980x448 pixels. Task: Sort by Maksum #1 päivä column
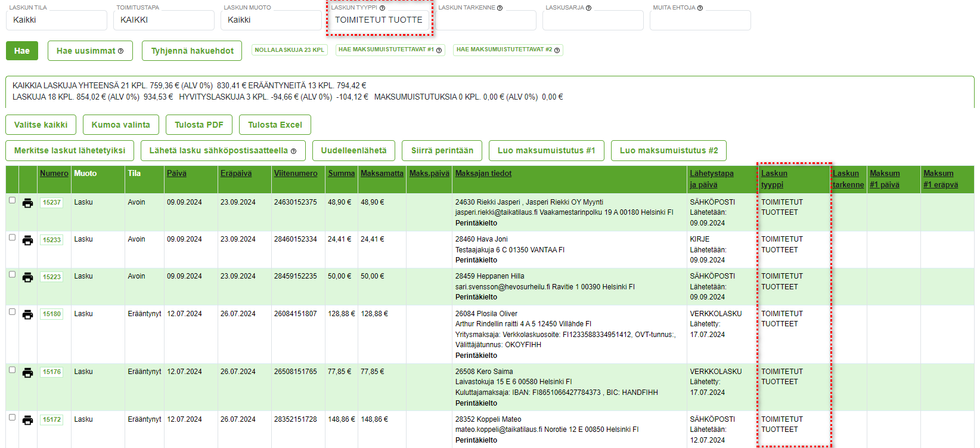[885, 179]
